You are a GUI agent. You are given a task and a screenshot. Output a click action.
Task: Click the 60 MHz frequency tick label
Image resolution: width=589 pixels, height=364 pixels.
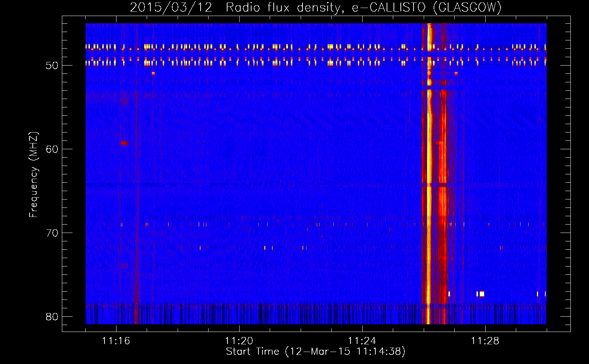pyautogui.click(x=52, y=149)
